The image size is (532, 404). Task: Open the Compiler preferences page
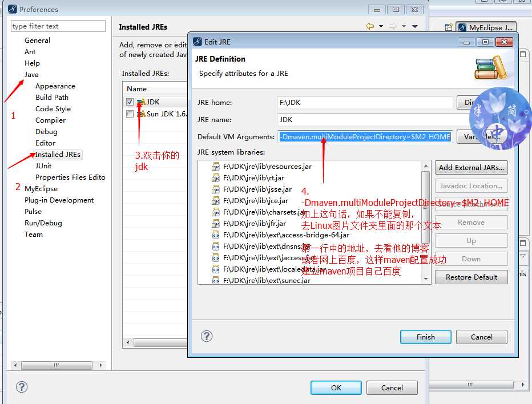pyautogui.click(x=51, y=120)
